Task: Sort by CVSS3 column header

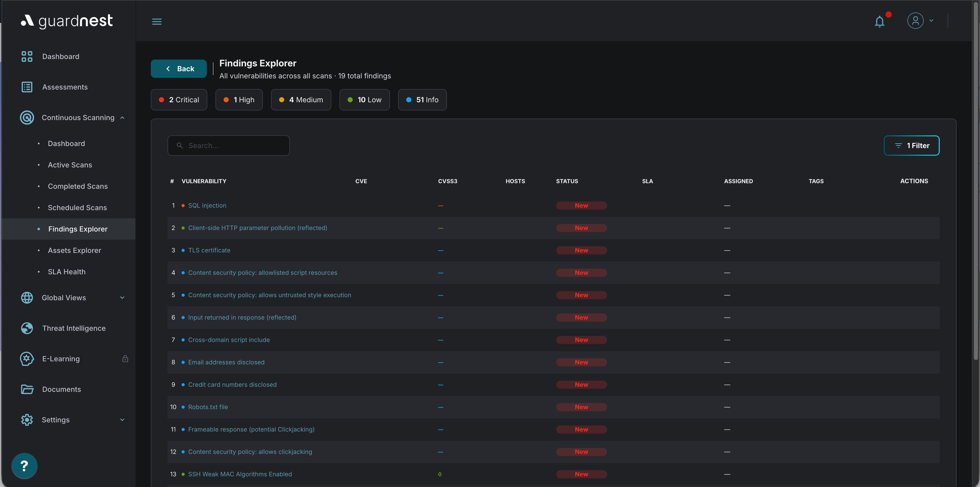Action: 447,181
